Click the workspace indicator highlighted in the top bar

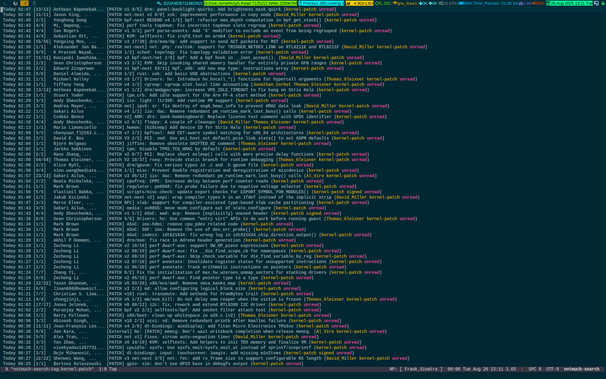(x=24, y=3)
